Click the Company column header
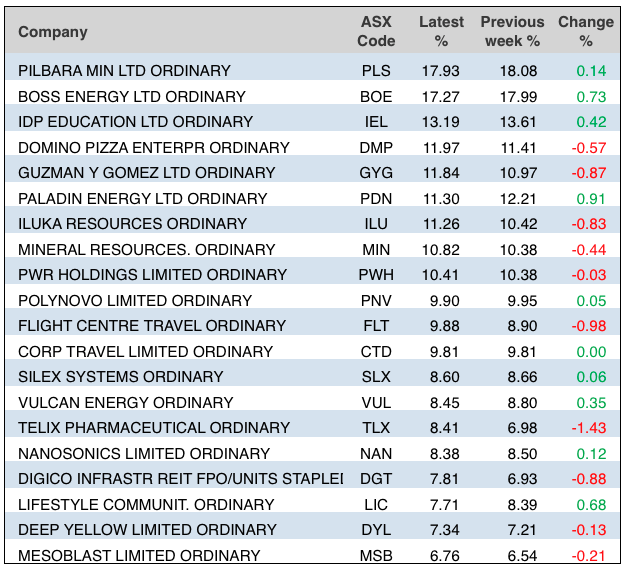The image size is (625, 569). click(x=53, y=32)
